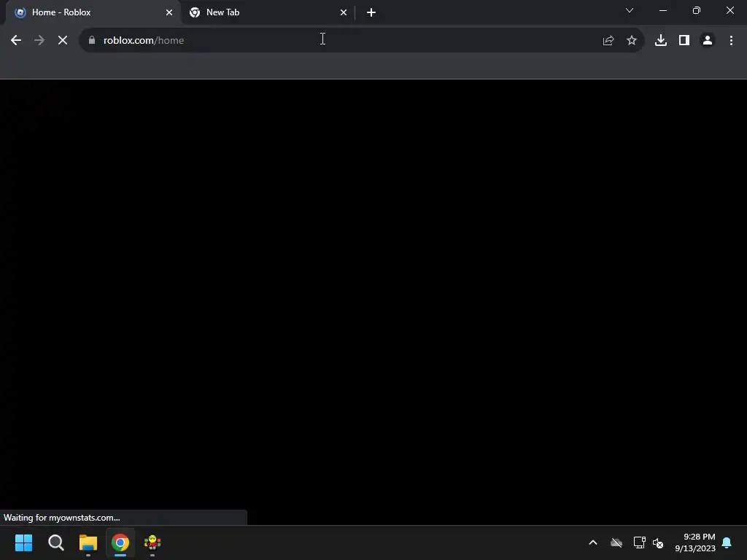Image resolution: width=747 pixels, height=560 pixels.
Task: Toggle the Chrome side panel
Action: 684,41
